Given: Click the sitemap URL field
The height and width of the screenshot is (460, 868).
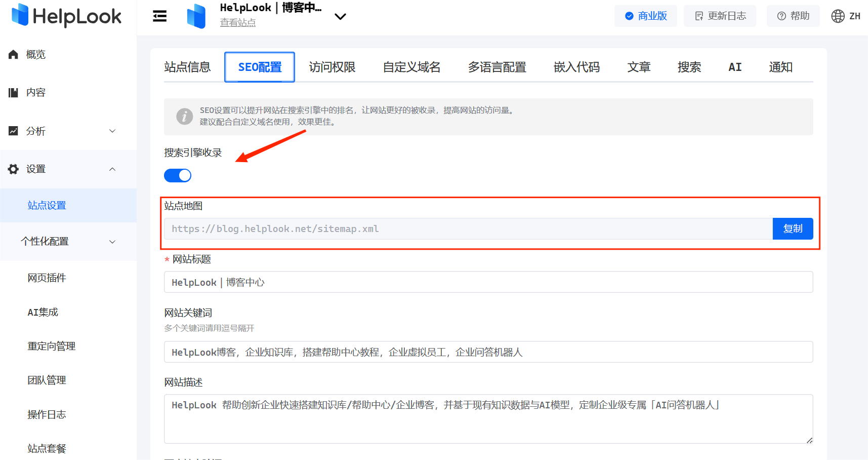Looking at the screenshot, I should pos(468,228).
